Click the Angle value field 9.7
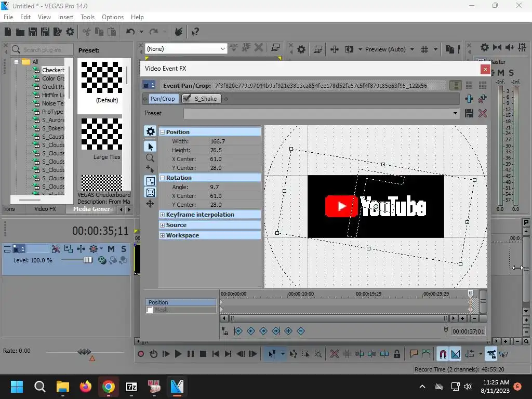Viewport: 532px width, 399px height. tap(235, 187)
